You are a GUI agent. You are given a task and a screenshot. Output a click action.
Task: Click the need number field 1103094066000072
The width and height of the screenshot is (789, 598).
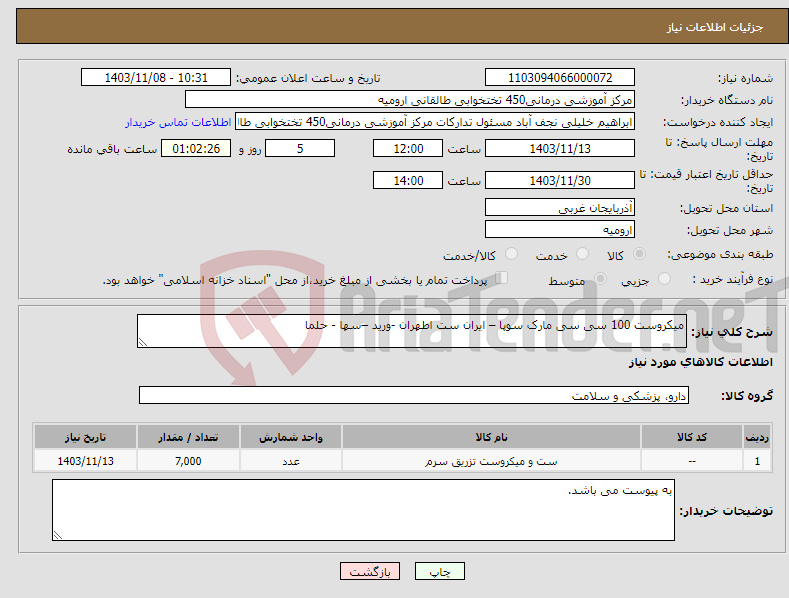pyautogui.click(x=560, y=78)
